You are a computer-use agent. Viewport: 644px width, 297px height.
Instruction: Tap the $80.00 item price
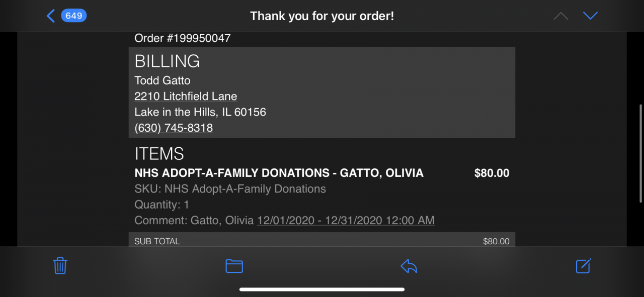tap(492, 173)
